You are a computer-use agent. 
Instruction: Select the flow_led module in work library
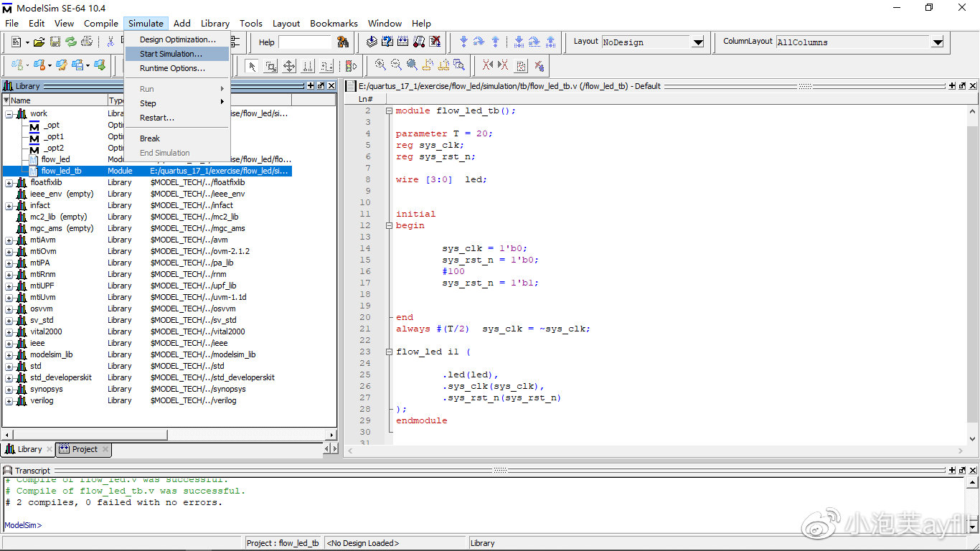(55, 159)
